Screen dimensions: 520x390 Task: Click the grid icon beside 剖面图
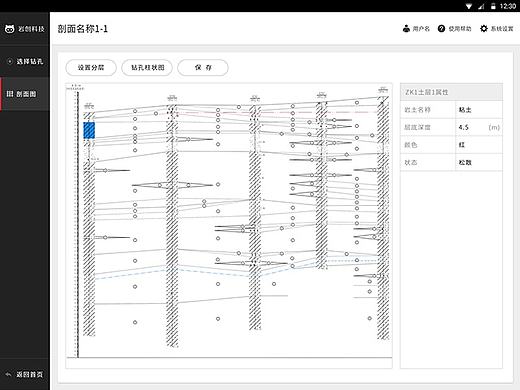10,94
